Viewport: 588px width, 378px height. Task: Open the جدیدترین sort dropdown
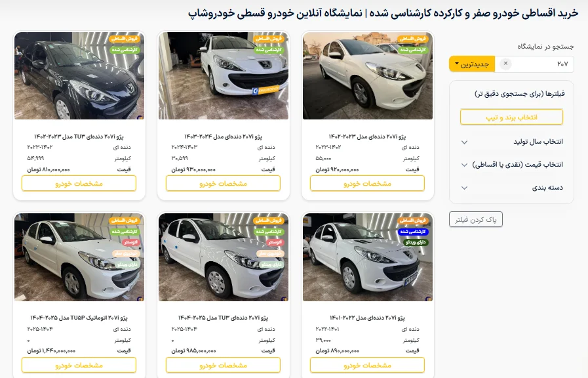pyautogui.click(x=472, y=64)
